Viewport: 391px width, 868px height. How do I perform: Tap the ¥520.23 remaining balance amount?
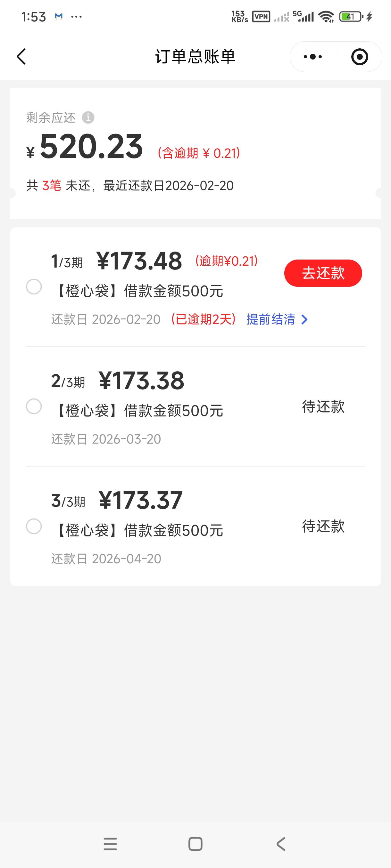(x=91, y=147)
